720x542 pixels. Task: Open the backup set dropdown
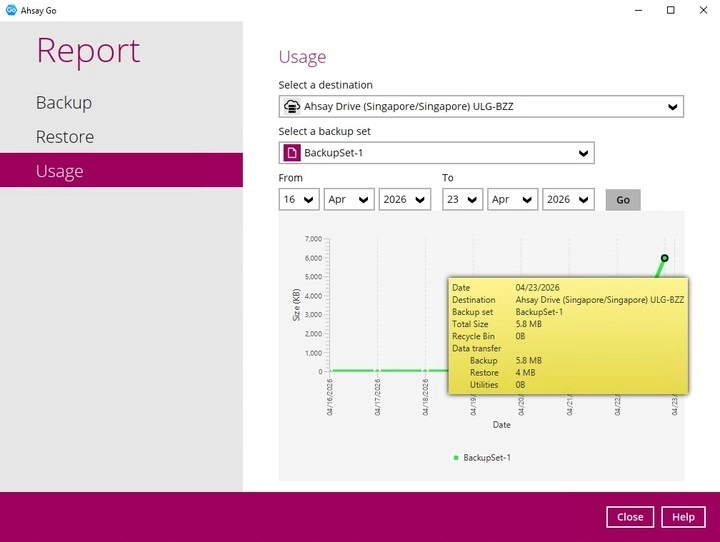pos(436,153)
